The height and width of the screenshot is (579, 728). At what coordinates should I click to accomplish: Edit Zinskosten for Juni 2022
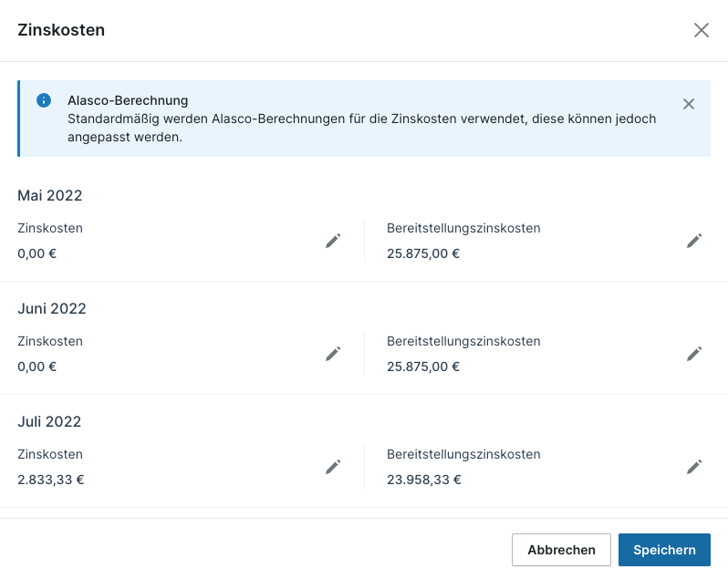[x=333, y=354]
